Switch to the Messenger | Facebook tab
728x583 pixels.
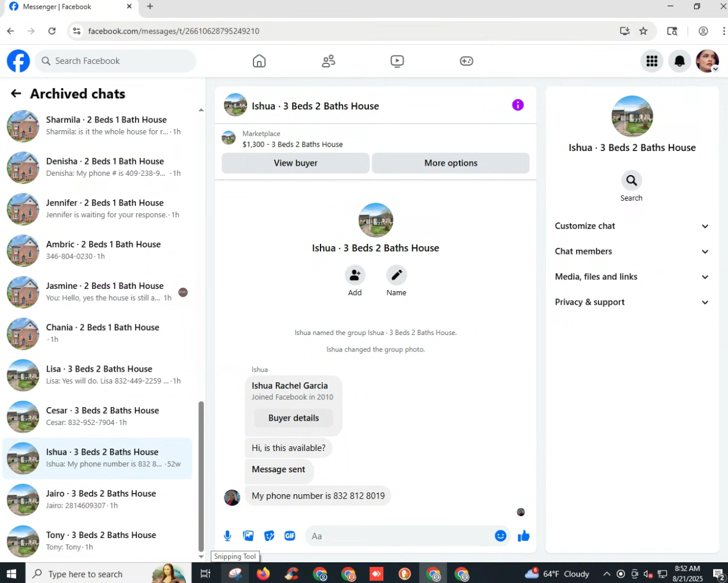[71, 7]
